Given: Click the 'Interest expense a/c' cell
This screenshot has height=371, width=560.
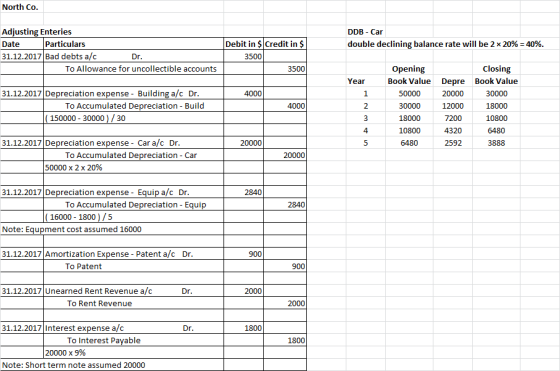Looking at the screenshot, I should 134,328.
